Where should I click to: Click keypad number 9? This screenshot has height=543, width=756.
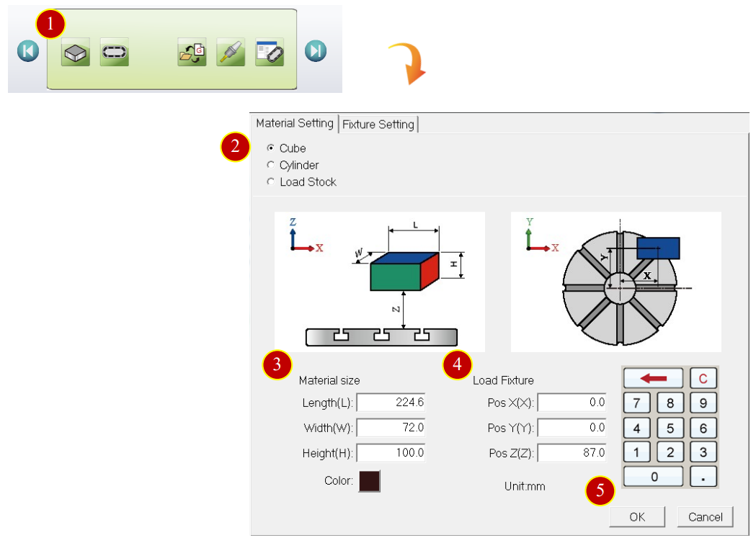[x=703, y=403]
